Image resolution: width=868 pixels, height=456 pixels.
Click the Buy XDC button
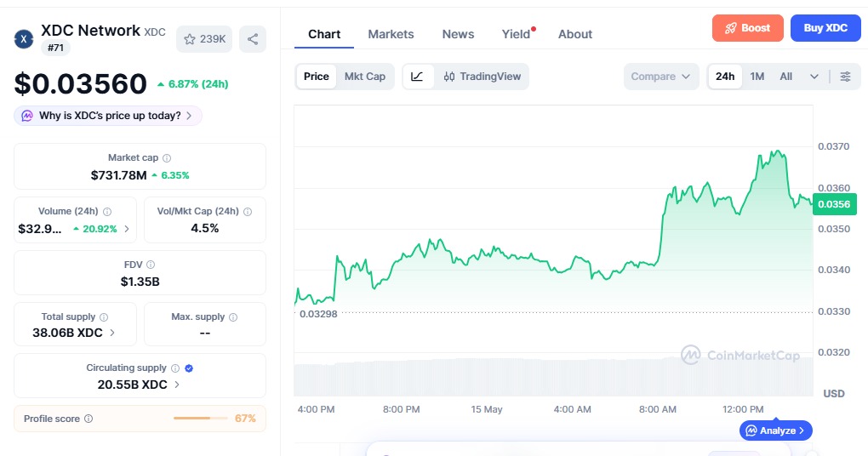[825, 28]
